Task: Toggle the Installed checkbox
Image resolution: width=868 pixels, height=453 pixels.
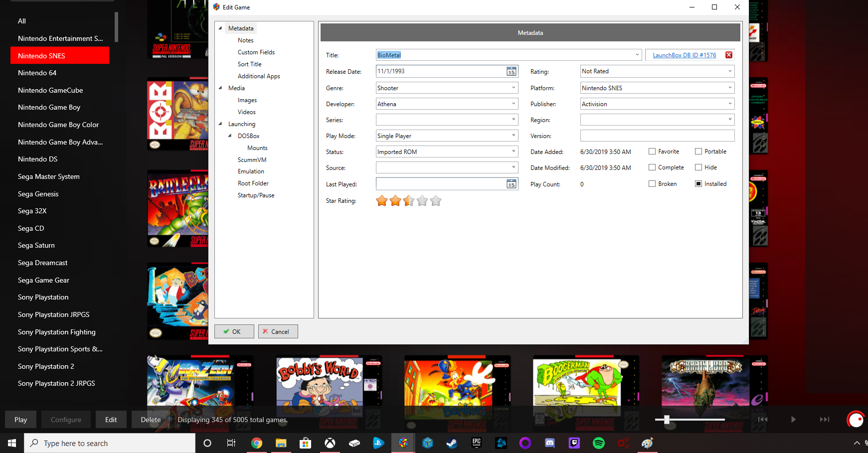Action: coord(698,184)
